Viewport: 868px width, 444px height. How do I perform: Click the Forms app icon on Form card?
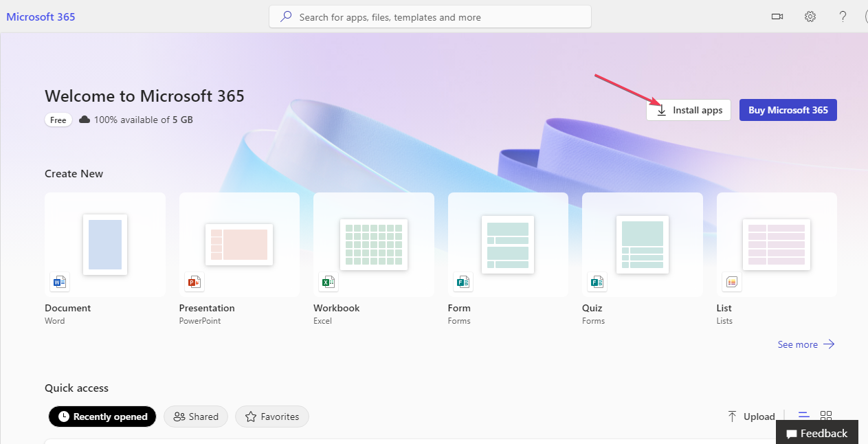[x=463, y=282]
